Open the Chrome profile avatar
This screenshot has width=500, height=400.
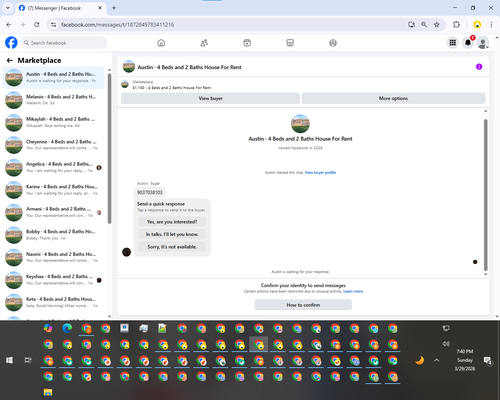[x=477, y=24]
